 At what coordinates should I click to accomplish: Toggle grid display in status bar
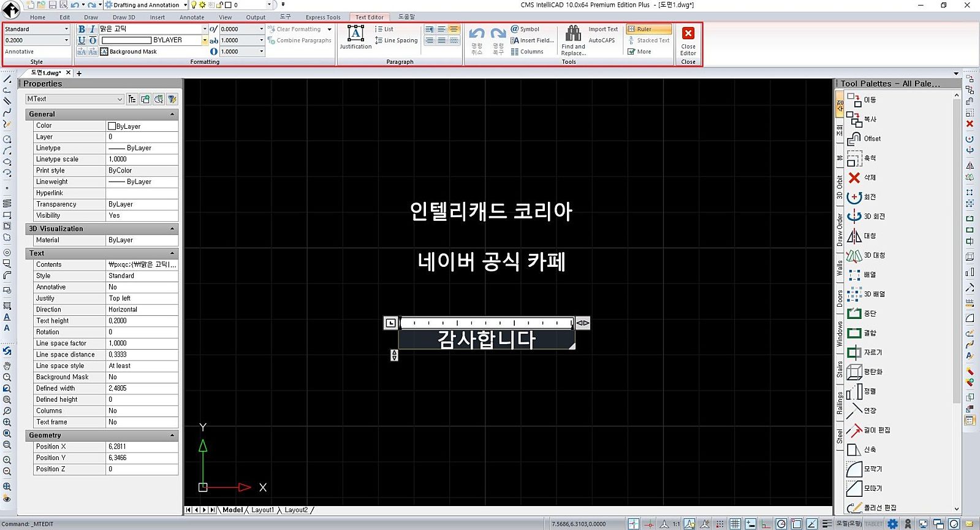click(x=735, y=524)
